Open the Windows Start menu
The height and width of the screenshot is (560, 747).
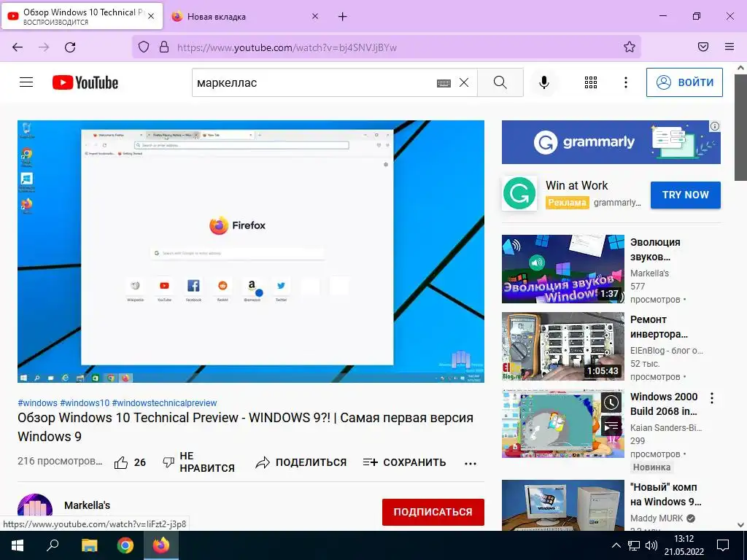[18, 545]
